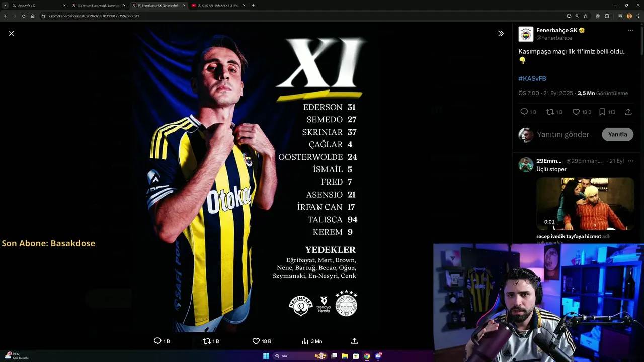Like the tweet via the sidebar heart icon
The image size is (644, 362).
[x=576, y=112]
